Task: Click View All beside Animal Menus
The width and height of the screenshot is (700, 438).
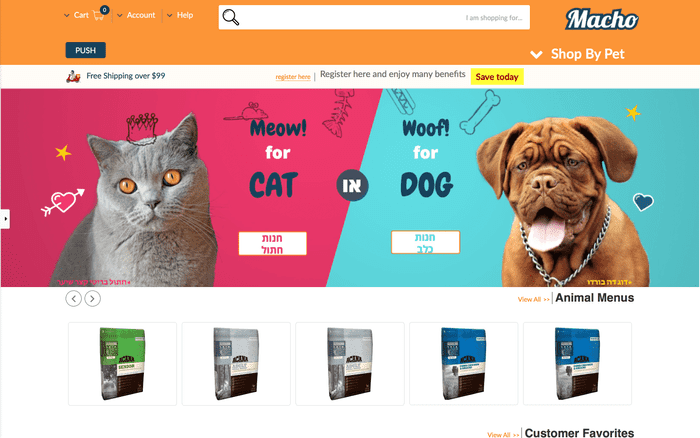Action: pyautogui.click(x=533, y=299)
